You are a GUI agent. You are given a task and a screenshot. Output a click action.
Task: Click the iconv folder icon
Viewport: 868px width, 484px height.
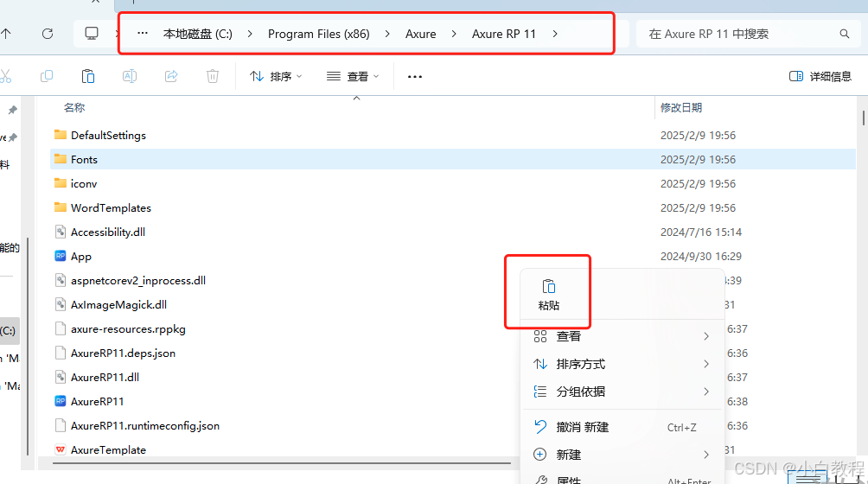coord(61,183)
